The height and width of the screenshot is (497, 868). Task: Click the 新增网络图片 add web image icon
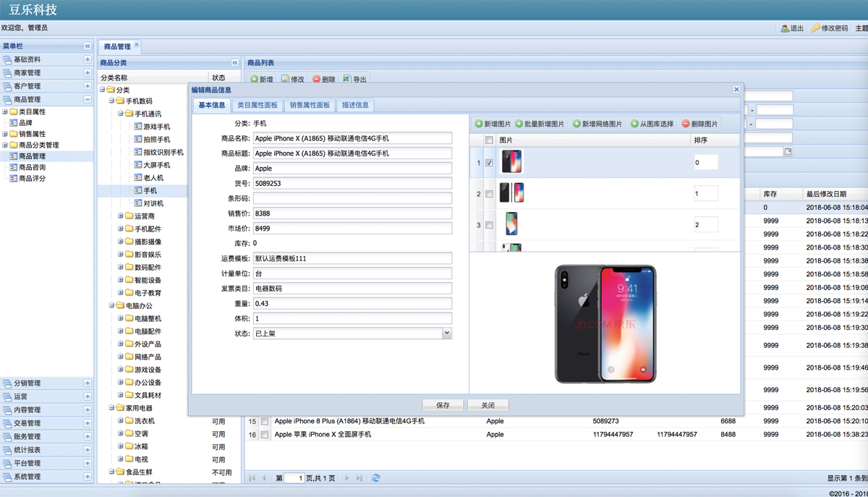(577, 124)
